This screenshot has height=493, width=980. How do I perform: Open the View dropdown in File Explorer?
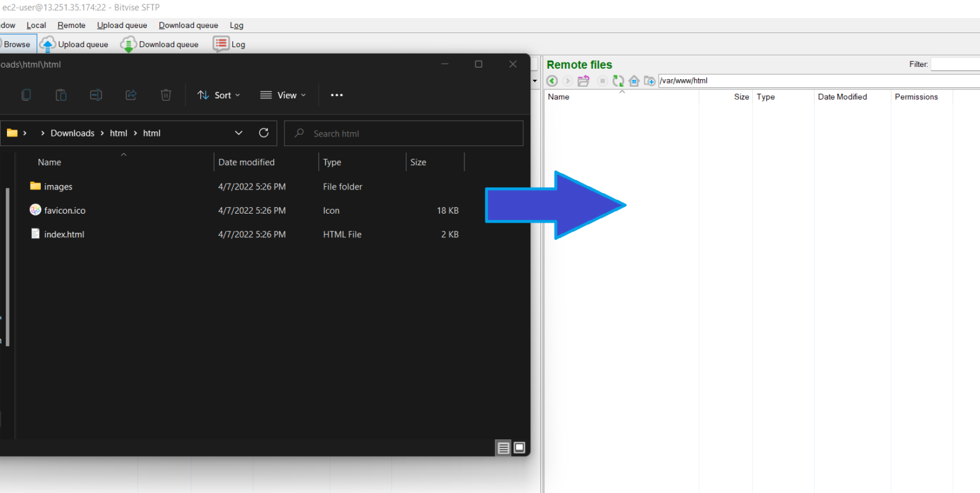(283, 94)
